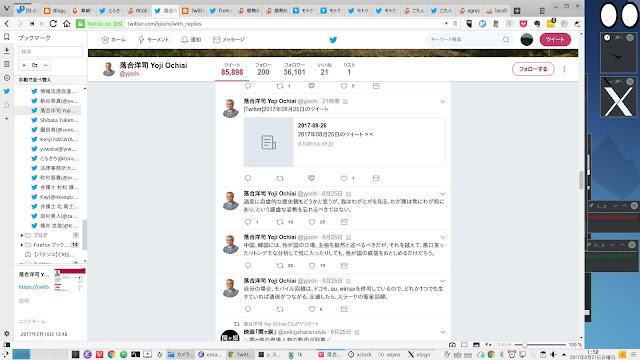Toggle the panel using status bar icon
The width and height of the screenshot is (640, 360).
tap(7, 344)
